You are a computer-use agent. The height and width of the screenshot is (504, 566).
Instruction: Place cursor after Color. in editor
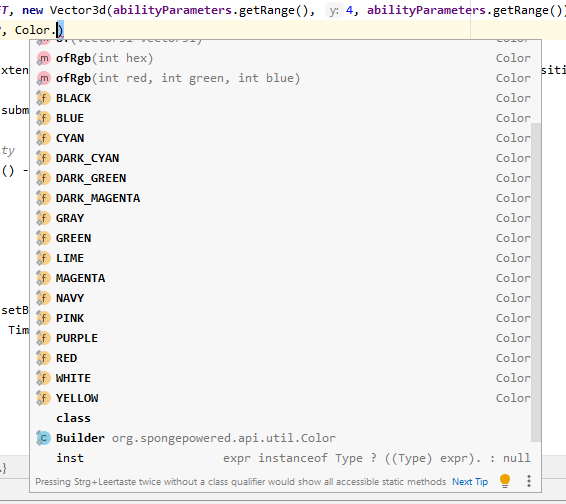pos(57,30)
